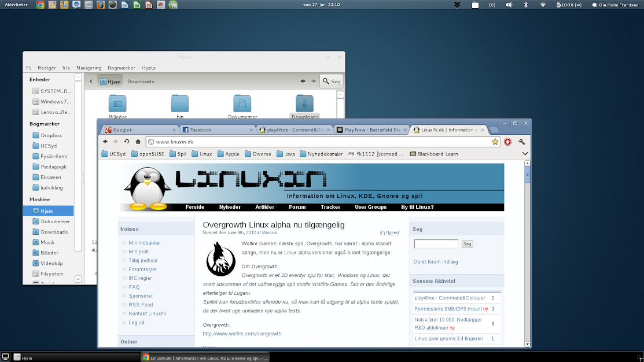This screenshot has height=362, width=644.
Task: Navigate back arrow in file manager toolbar
Action: pos(303,82)
